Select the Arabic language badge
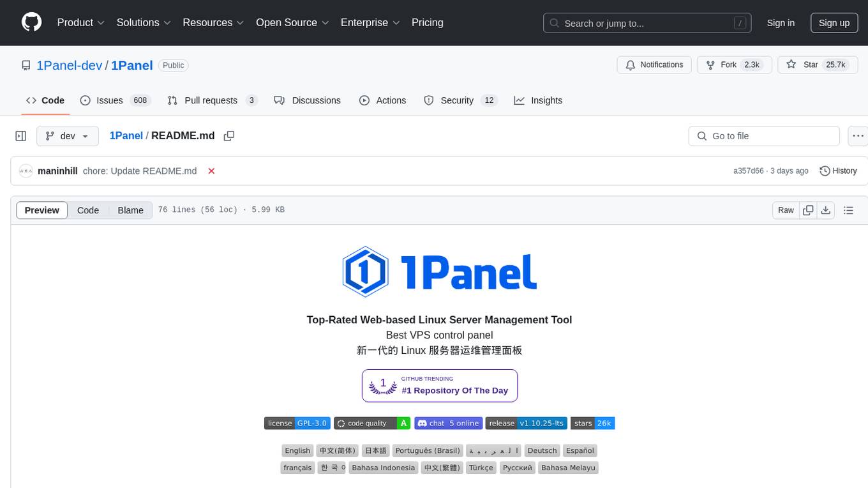Image resolution: width=868 pixels, height=488 pixels. tap(493, 451)
